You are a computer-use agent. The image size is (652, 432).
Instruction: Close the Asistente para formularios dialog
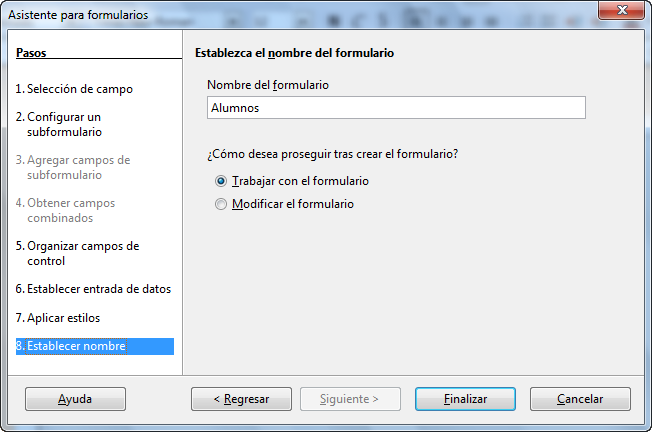622,10
